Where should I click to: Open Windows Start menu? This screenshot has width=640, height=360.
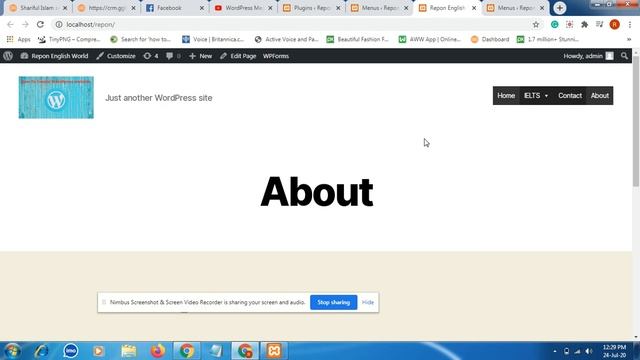[x=12, y=351]
